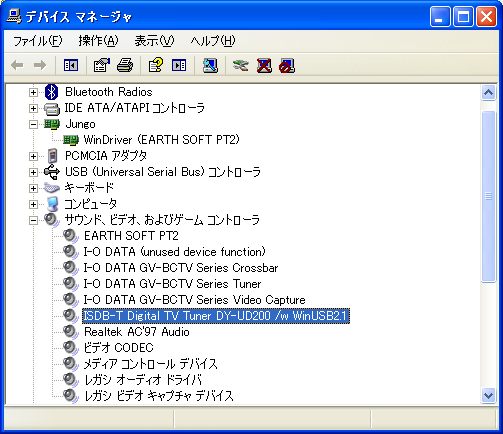Select I-O DATA (unused device function)
The image size is (503, 434).
tap(174, 252)
